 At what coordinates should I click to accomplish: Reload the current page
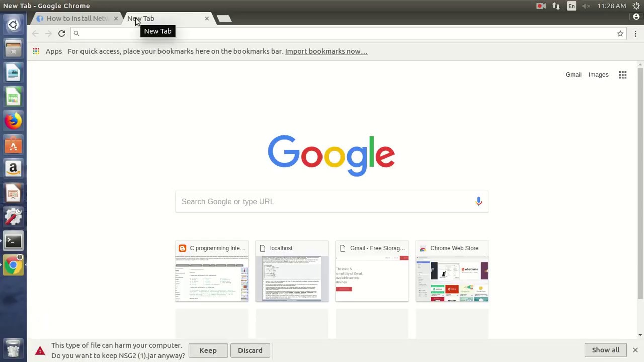coord(61,34)
